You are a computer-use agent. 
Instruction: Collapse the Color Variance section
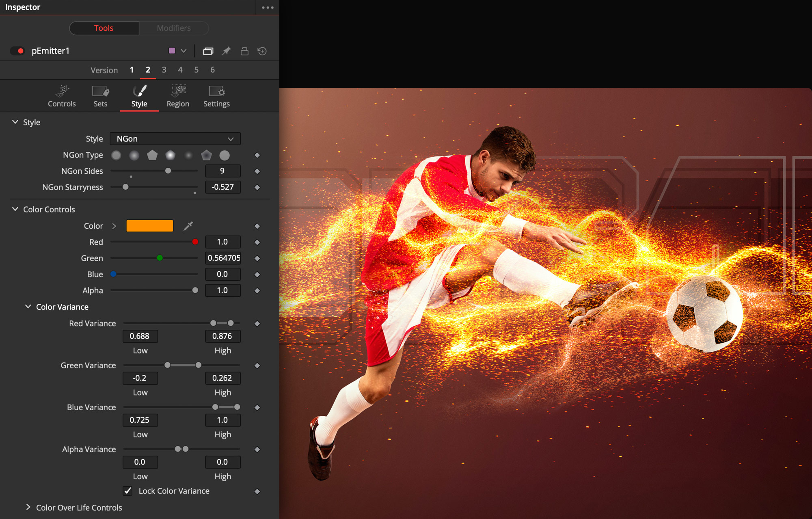(x=28, y=307)
